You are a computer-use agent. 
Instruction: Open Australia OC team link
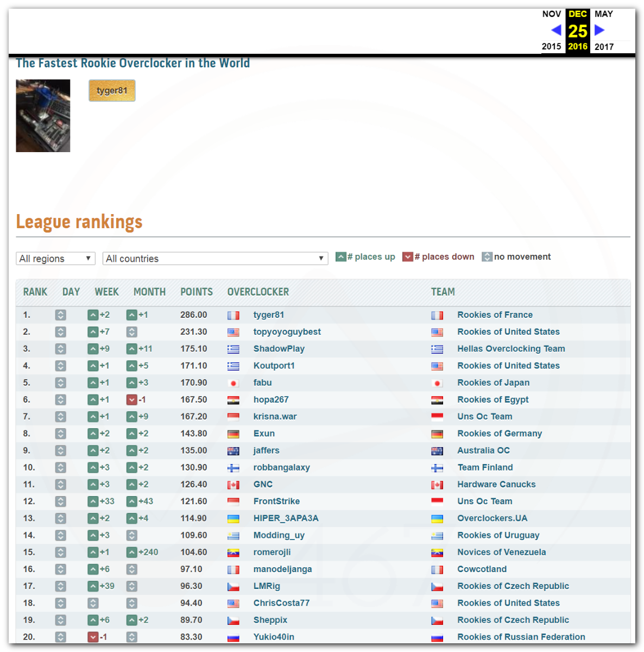(x=484, y=450)
